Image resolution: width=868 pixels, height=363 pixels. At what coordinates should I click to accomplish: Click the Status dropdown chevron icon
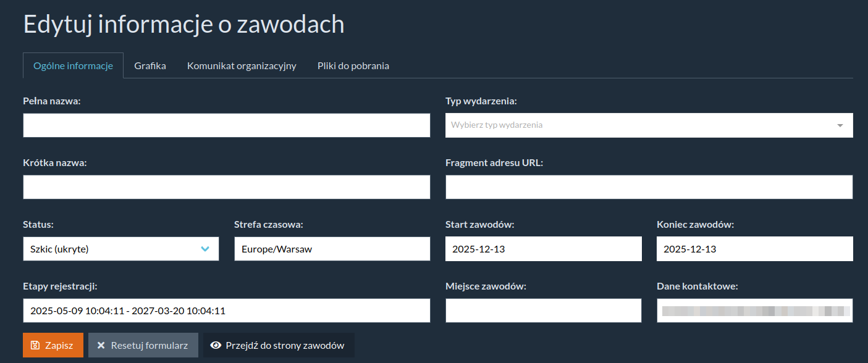(205, 249)
